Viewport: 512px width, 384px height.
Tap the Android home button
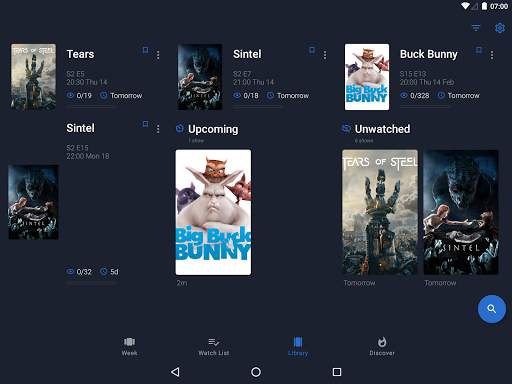(x=256, y=372)
